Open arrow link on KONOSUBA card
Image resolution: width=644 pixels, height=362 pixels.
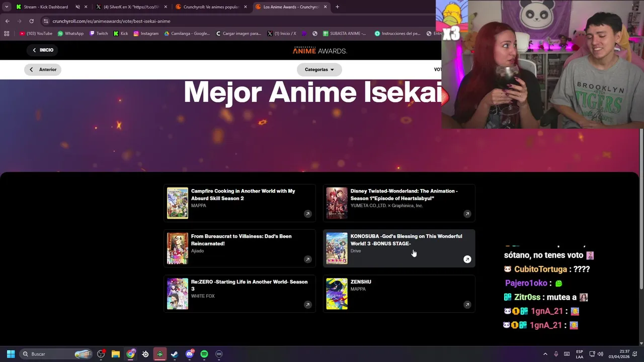tap(467, 259)
